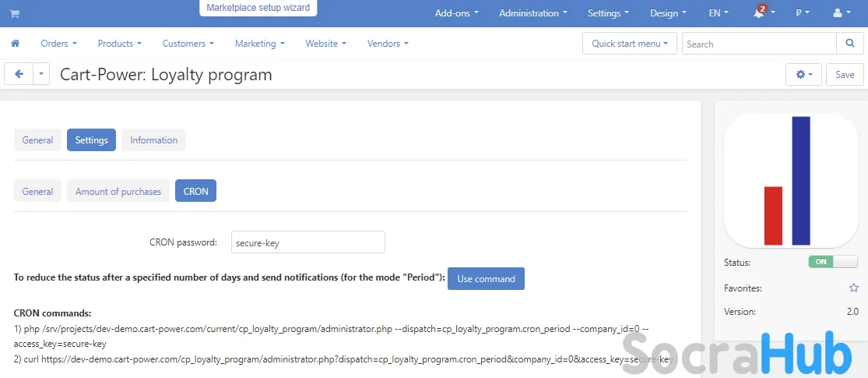The image size is (868, 378).
Task: Toggle the add-on Status ON switch
Action: (x=833, y=262)
